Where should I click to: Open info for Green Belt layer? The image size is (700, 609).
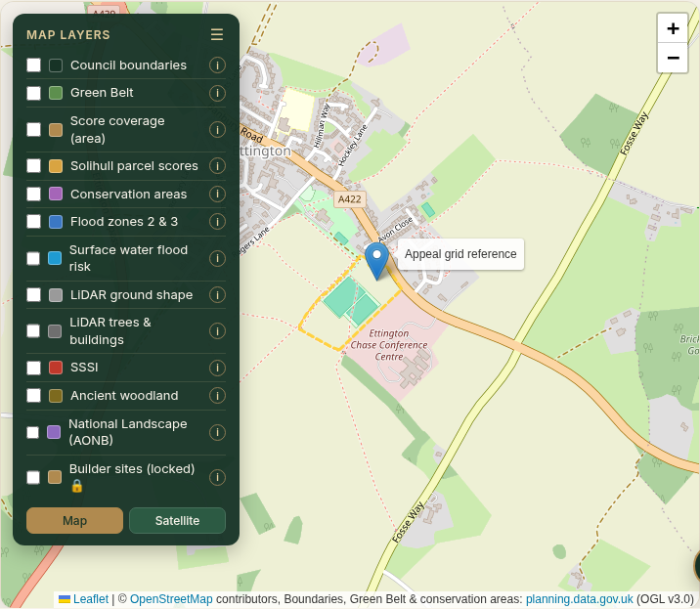pos(217,93)
